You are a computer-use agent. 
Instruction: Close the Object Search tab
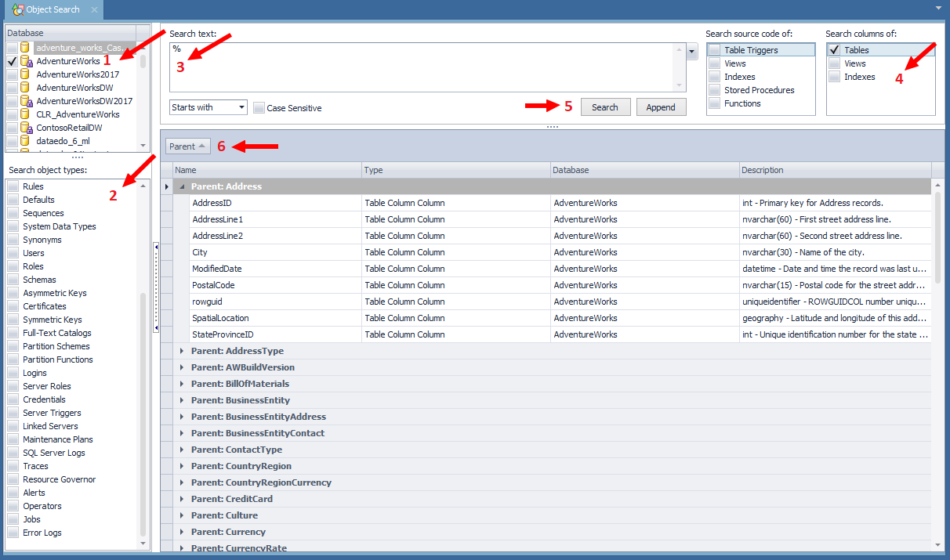pos(94,9)
